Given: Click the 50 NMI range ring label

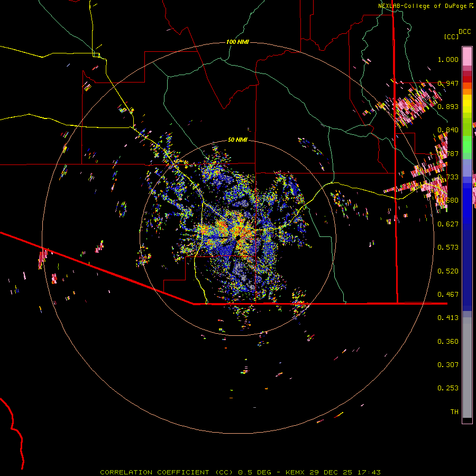Looking at the screenshot, I should [237, 140].
